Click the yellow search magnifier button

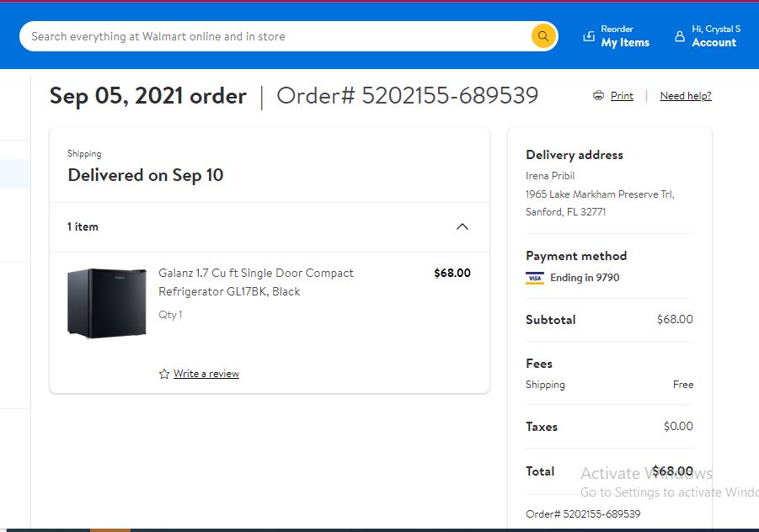click(x=543, y=36)
